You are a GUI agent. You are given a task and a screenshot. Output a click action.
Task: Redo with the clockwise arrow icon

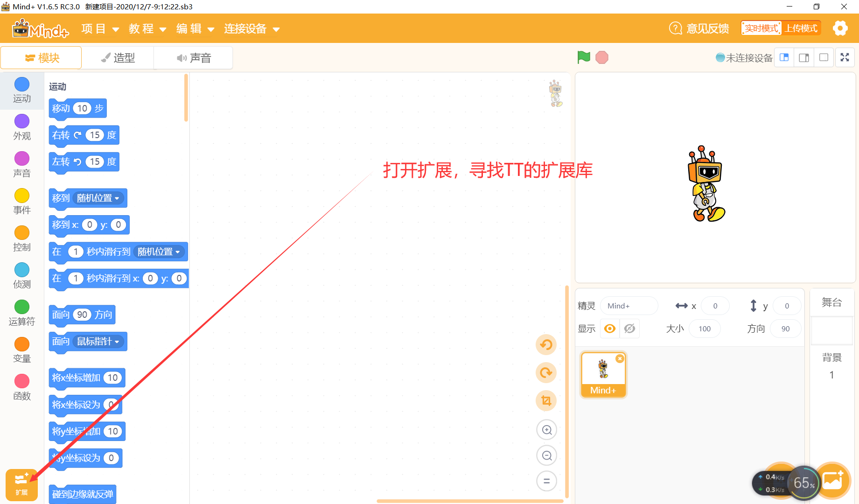tap(546, 372)
